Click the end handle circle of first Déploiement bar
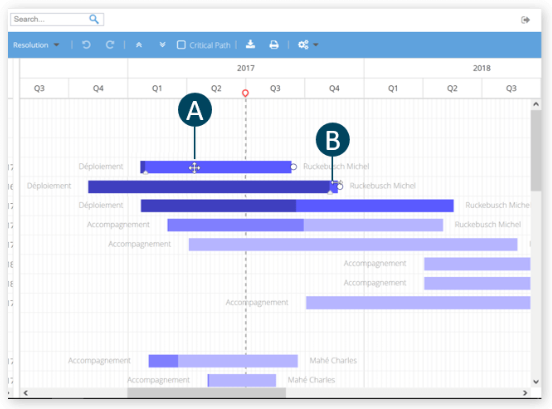The height and width of the screenshot is (409, 552). [294, 166]
